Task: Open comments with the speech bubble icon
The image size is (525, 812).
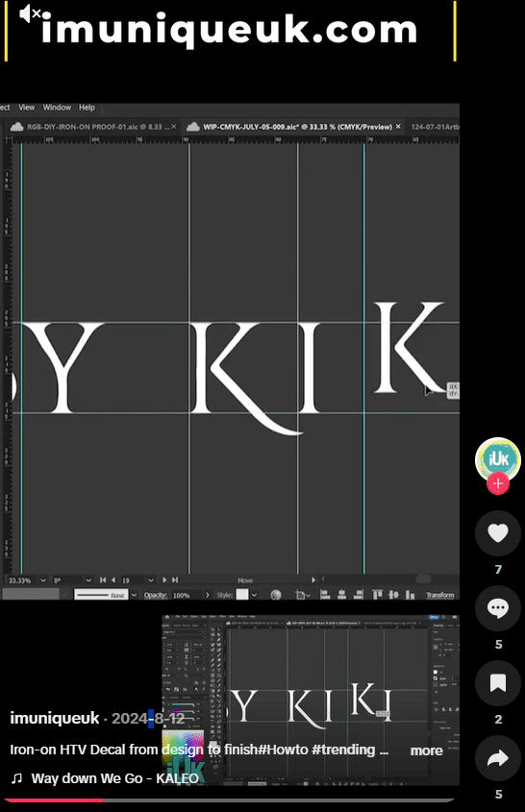Action: click(497, 608)
